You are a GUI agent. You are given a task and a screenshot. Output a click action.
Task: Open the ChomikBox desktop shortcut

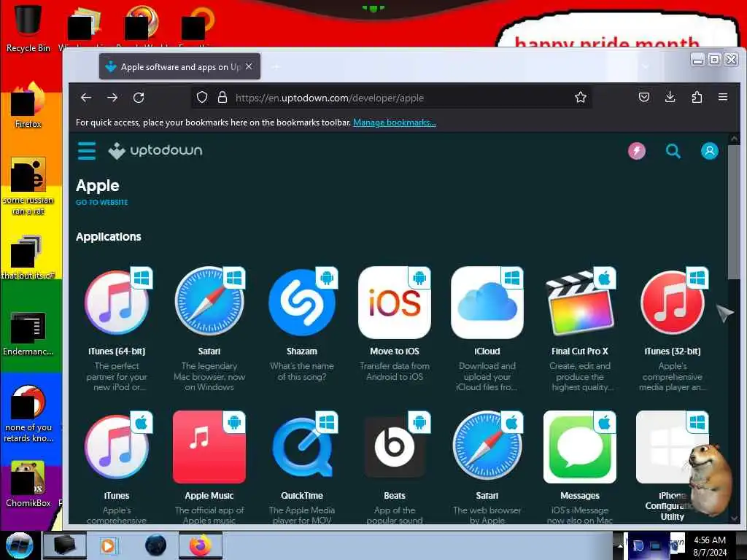coord(28,483)
